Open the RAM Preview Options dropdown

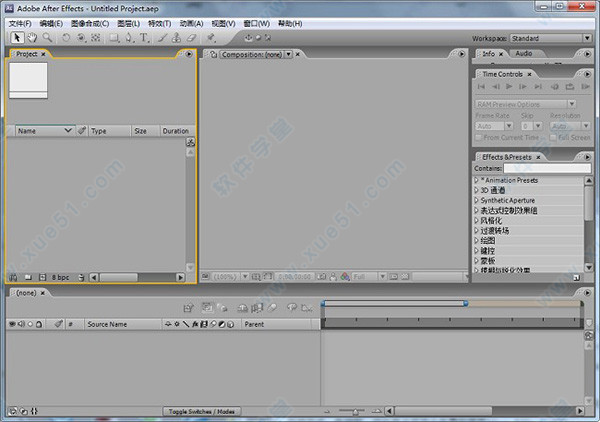click(x=526, y=104)
